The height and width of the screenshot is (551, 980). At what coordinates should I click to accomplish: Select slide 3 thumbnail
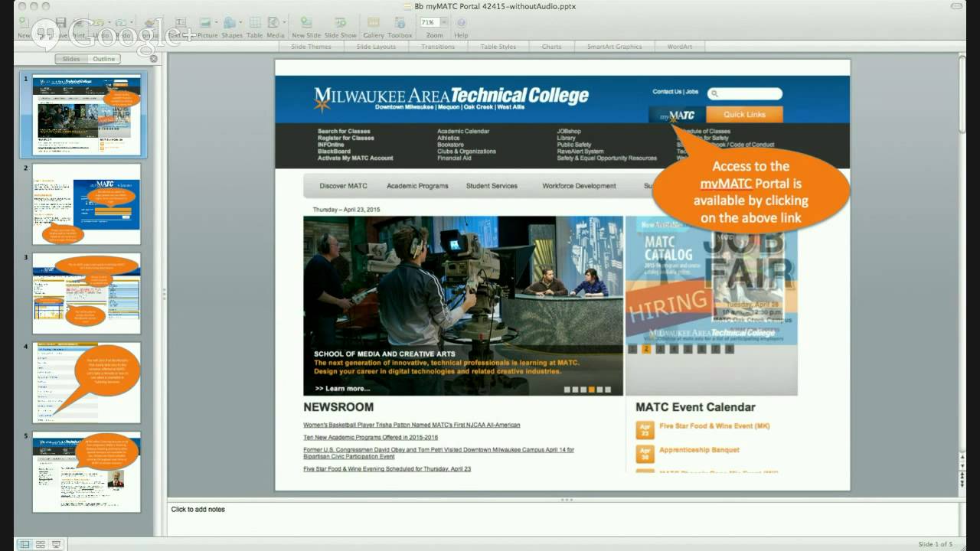click(x=86, y=294)
